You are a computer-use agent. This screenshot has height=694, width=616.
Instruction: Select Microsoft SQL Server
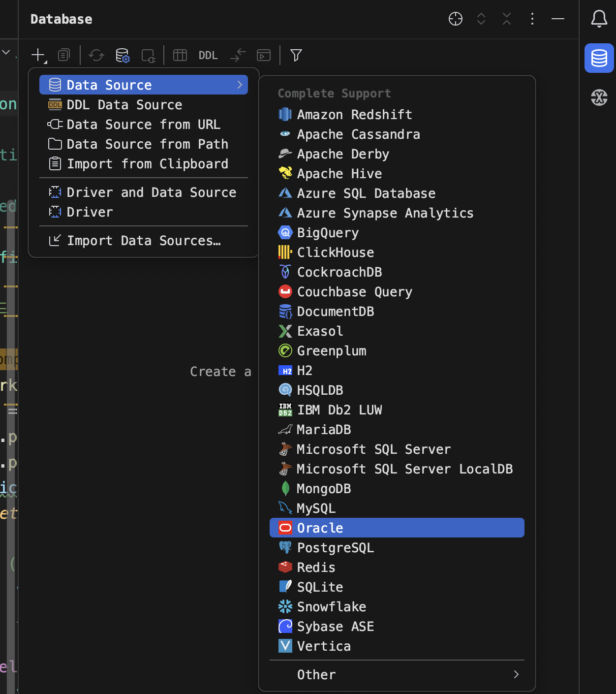[x=397, y=449]
